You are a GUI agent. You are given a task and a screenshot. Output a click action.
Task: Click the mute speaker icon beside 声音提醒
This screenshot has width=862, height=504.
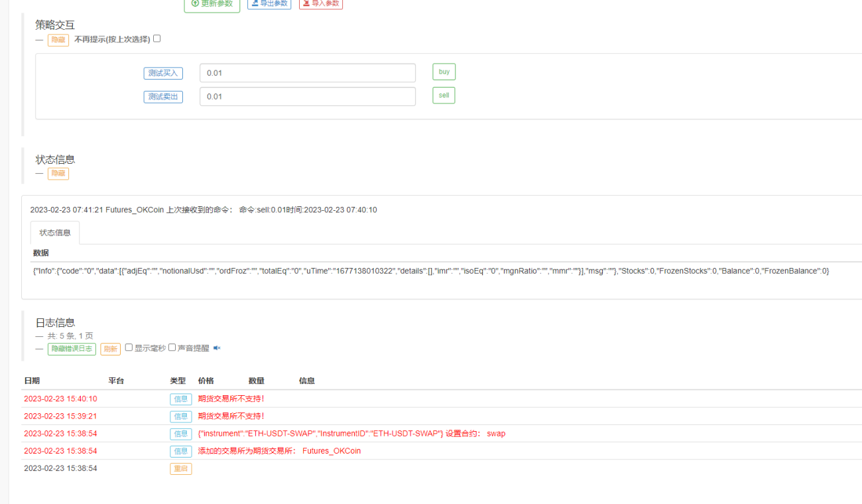click(x=217, y=348)
